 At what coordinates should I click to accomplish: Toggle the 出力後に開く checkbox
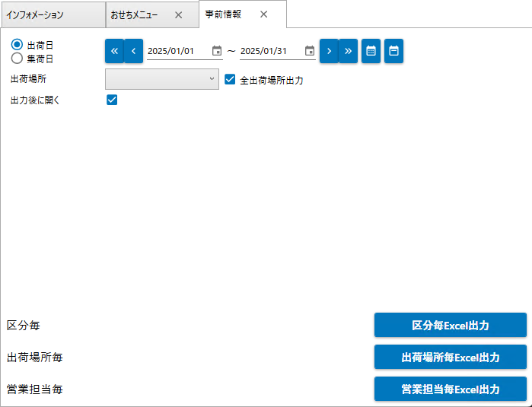(112, 100)
